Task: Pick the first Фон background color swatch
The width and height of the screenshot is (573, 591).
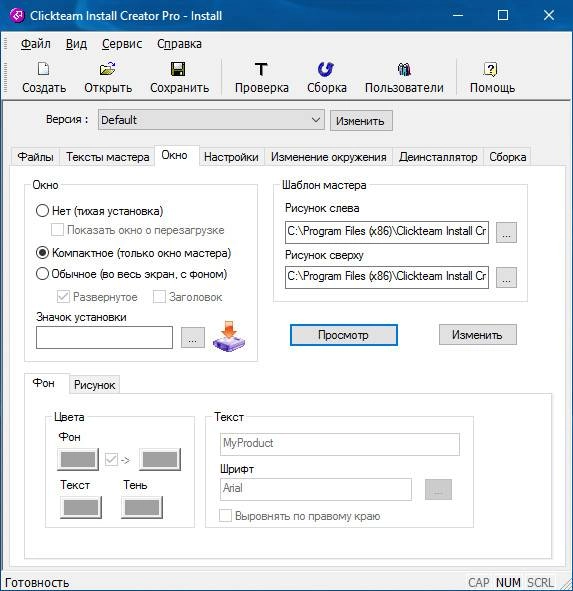Action: pos(78,459)
